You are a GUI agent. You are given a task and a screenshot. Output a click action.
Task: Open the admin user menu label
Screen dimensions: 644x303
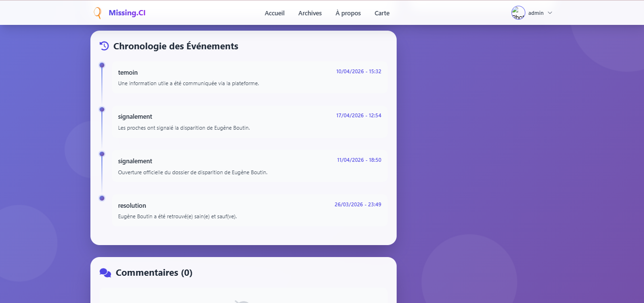[x=536, y=13]
